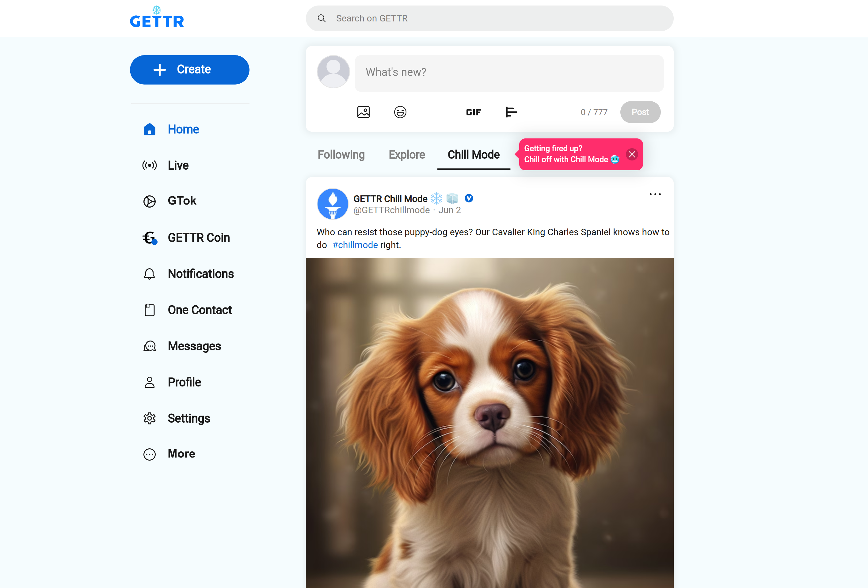Click the #chillmode hashtag
868x588 pixels.
click(355, 245)
